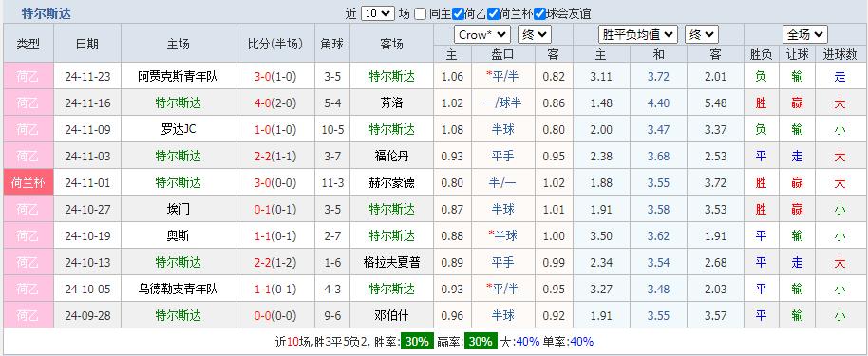Open the 罗达JC team link

tap(178, 129)
